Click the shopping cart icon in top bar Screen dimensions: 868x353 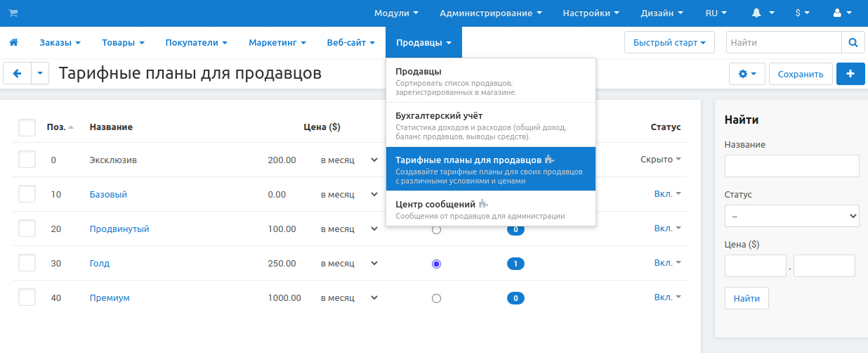click(x=13, y=13)
